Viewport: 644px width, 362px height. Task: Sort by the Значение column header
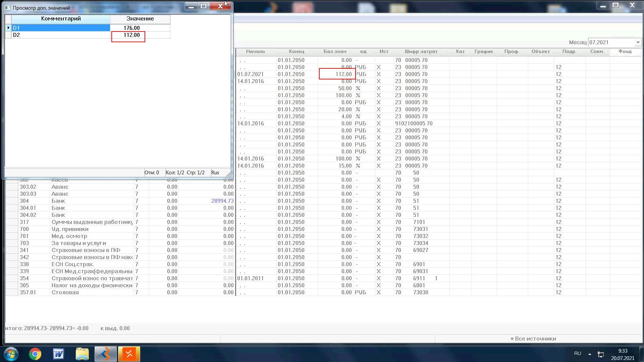coord(140,19)
